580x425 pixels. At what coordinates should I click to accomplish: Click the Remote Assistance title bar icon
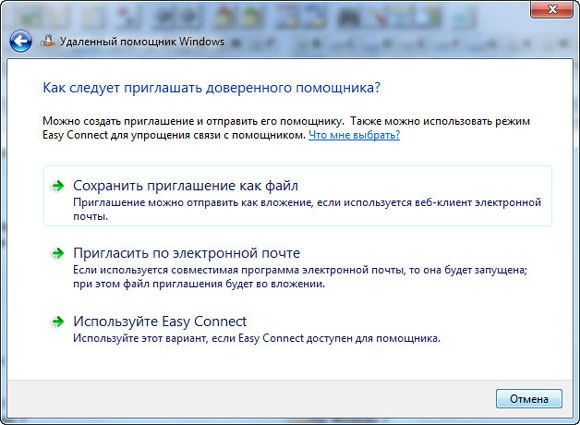[48, 41]
